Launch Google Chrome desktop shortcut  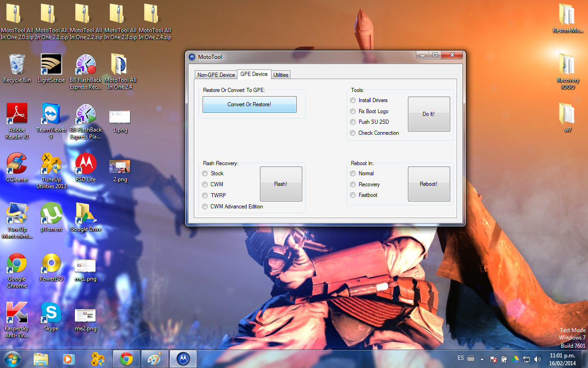(17, 270)
